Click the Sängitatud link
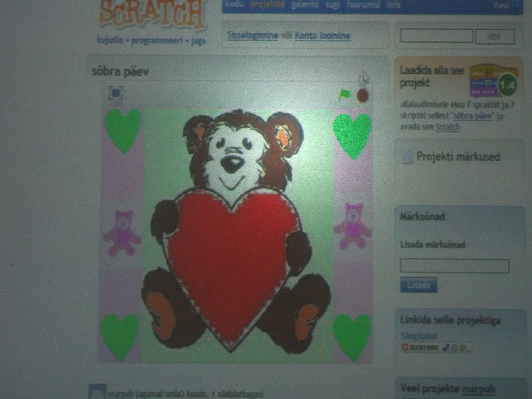 coord(419,336)
